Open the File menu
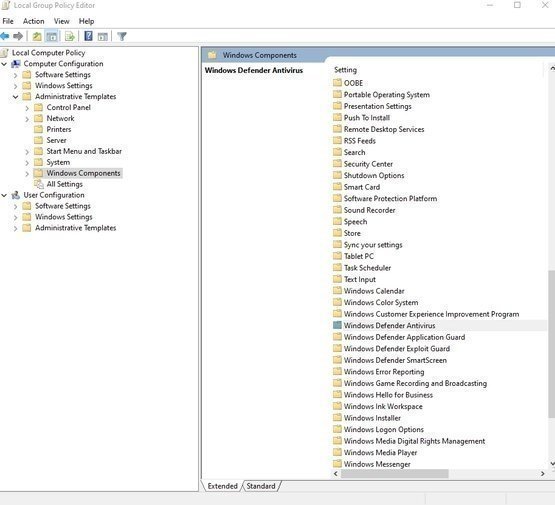The height and width of the screenshot is (505, 555). [x=8, y=21]
